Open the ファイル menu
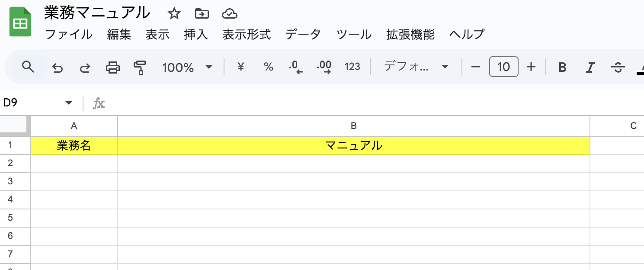The height and width of the screenshot is (270, 644). 69,34
